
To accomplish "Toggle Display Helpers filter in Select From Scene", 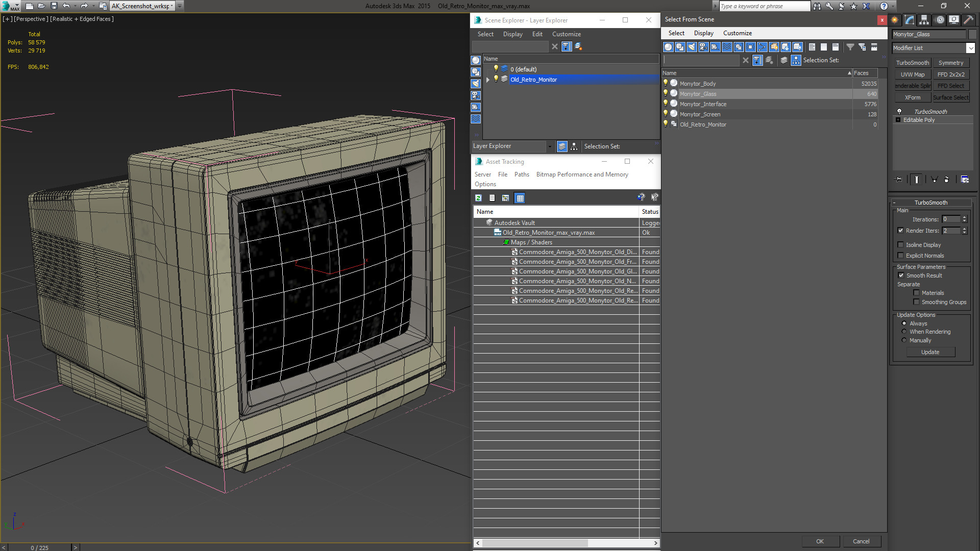I will tap(715, 47).
